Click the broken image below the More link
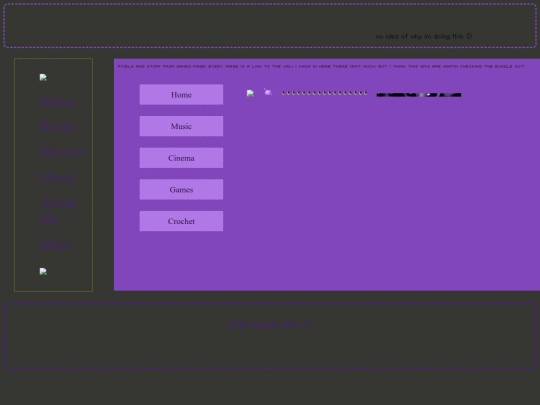This screenshot has width=540, height=405. (x=43, y=272)
